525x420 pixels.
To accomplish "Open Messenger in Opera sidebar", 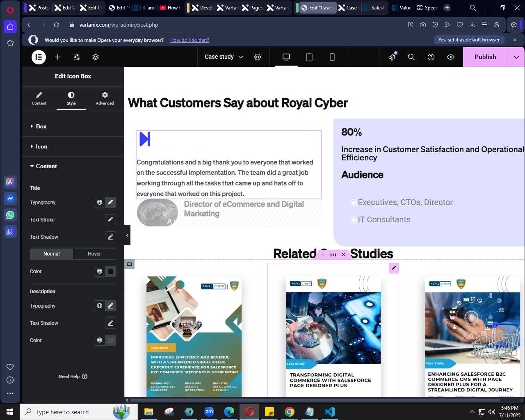I will [x=10, y=199].
